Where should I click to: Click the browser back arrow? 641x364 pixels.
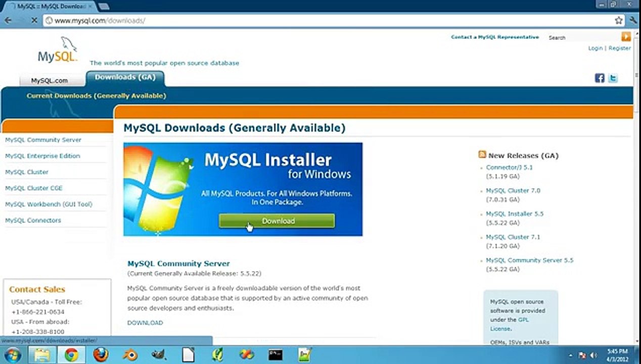point(9,21)
